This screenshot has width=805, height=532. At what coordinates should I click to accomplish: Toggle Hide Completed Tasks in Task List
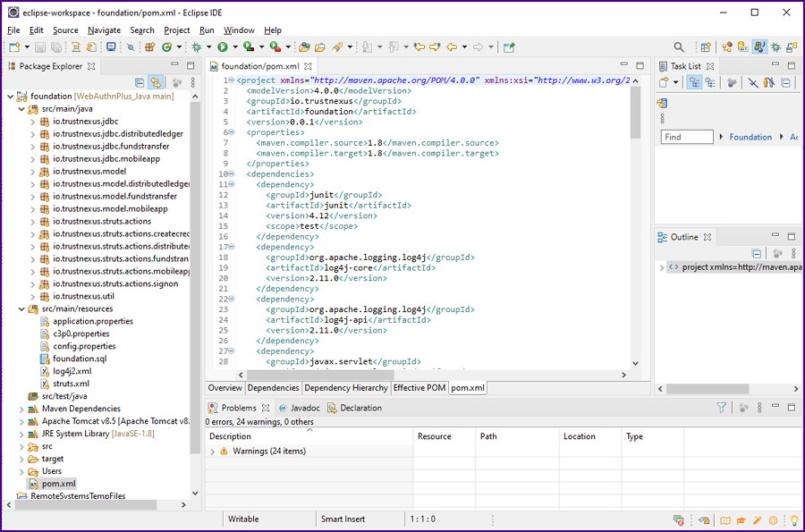753,82
